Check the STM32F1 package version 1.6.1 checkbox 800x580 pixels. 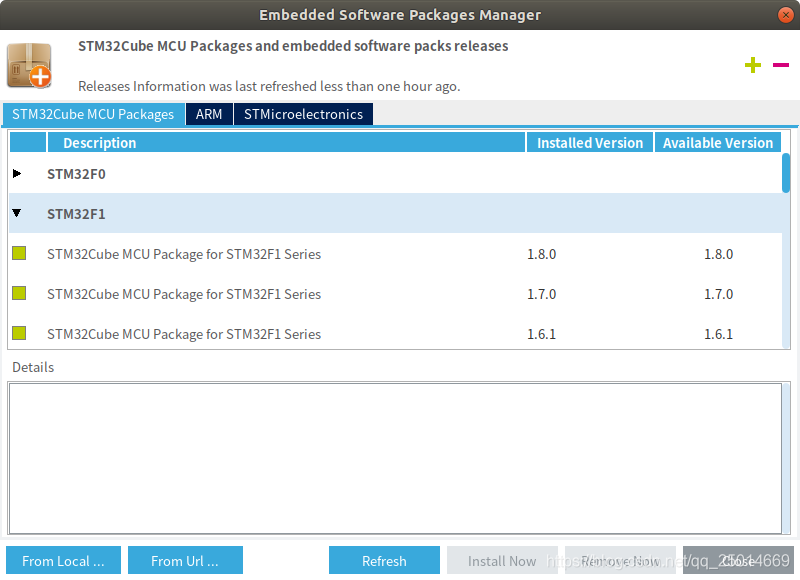click(17, 334)
